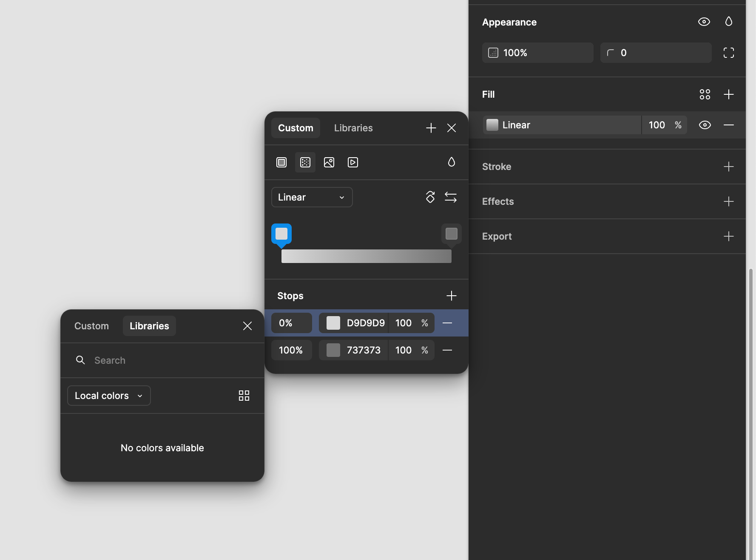
Task: Select the blue-highlighted first gradient stop handle
Action: click(281, 234)
